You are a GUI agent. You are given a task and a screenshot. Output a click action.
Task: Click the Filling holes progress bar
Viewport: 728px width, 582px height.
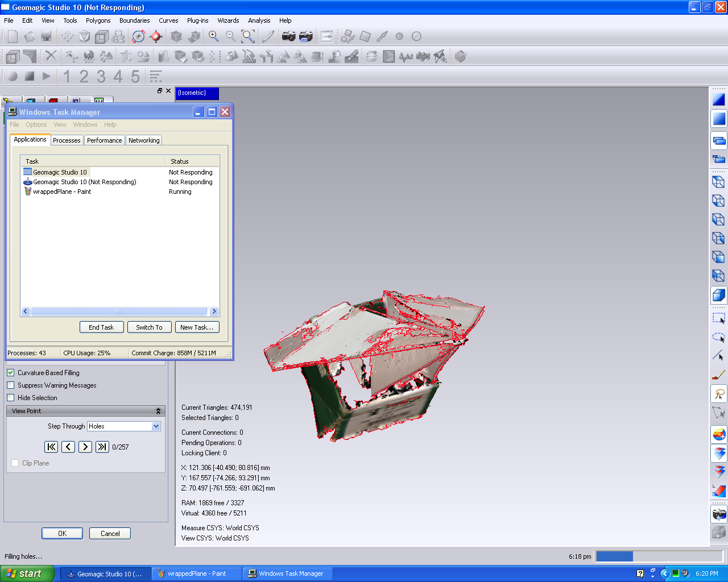coord(659,556)
